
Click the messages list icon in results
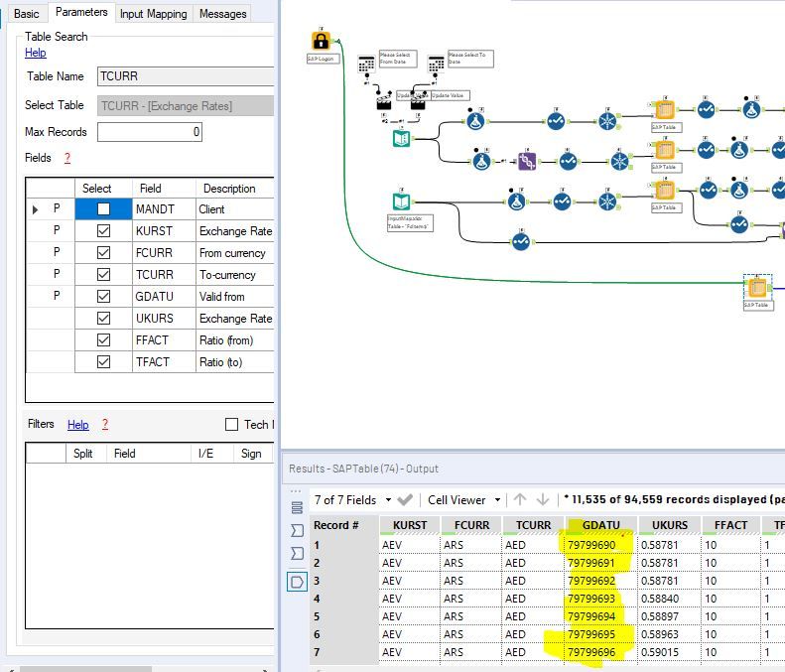[297, 507]
